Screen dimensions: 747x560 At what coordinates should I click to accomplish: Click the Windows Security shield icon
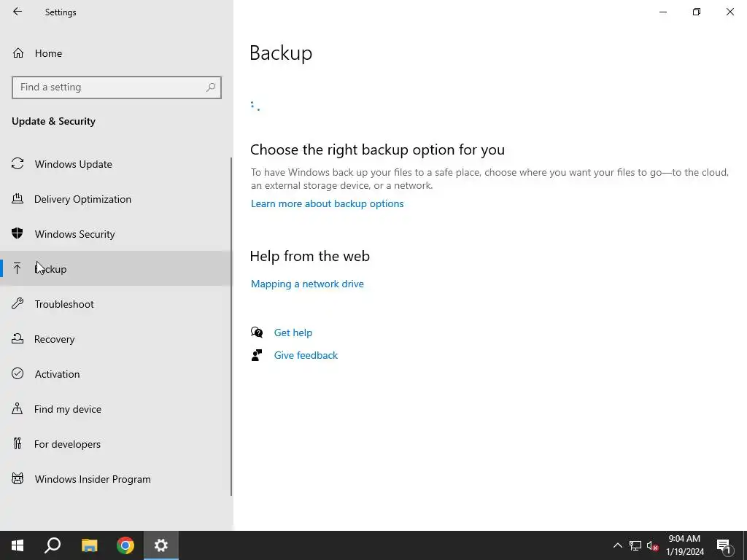pos(18,233)
